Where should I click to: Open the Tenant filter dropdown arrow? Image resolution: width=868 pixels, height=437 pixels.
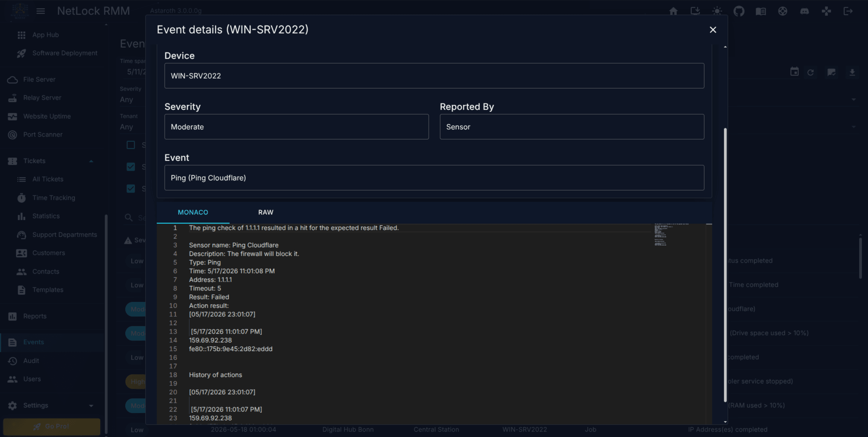pos(854,127)
